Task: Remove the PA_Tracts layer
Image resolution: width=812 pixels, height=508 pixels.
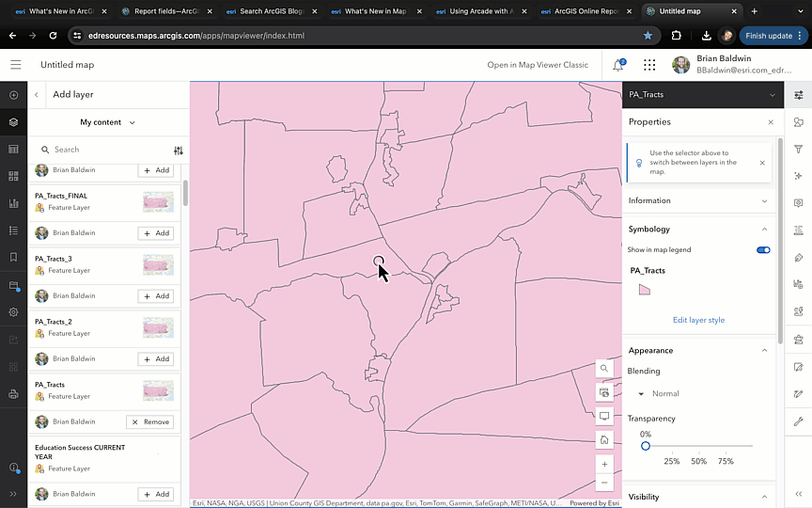Action: [150, 422]
